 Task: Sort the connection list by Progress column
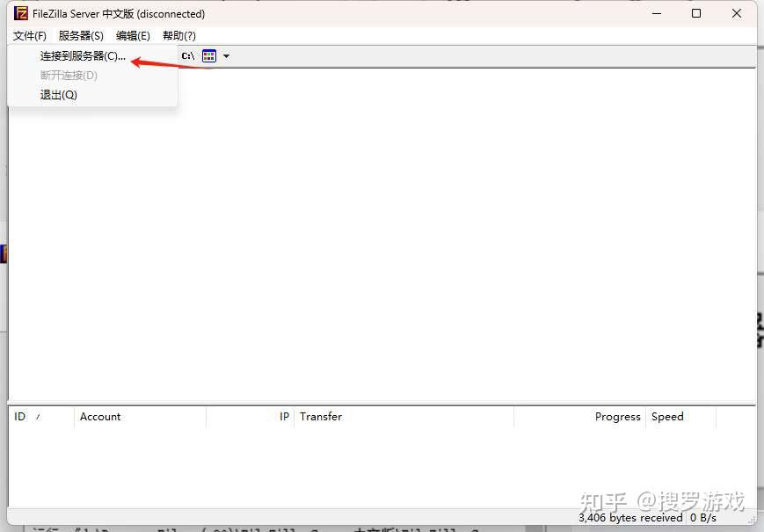580,417
